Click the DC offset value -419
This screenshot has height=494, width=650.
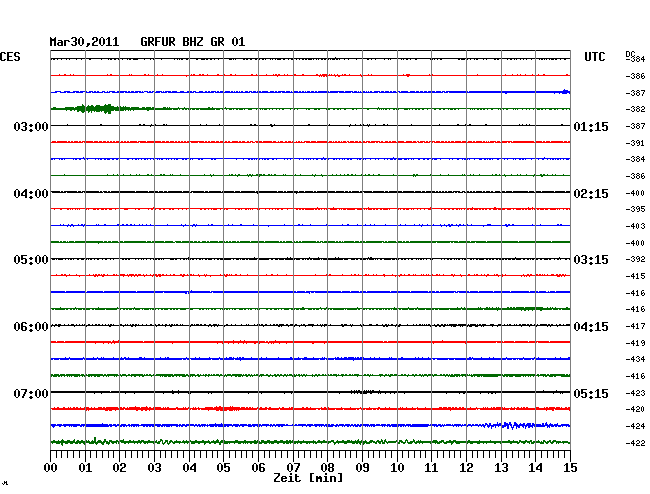point(635,343)
